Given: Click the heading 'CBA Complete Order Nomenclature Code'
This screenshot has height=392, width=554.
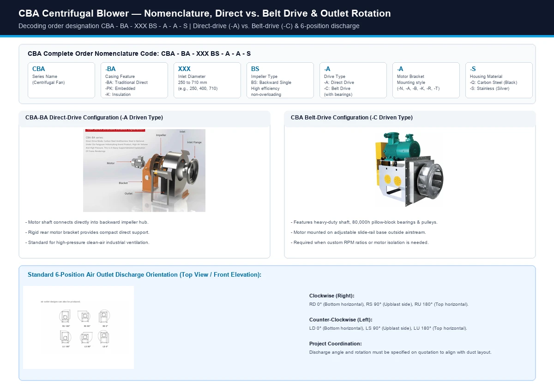Looking at the screenshot, I should (139, 53).
